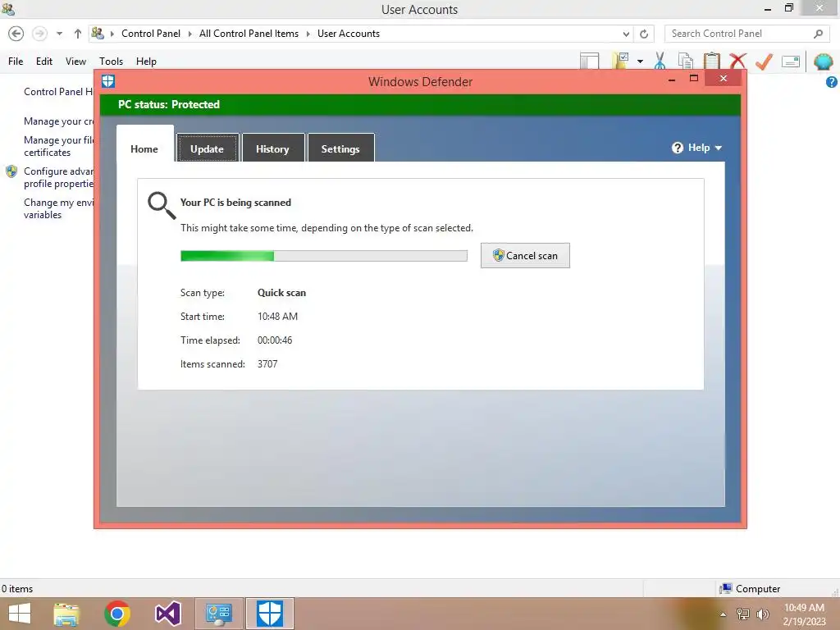This screenshot has width=840, height=630.
Task: Click the Control Panel Home link
Action: [x=59, y=92]
